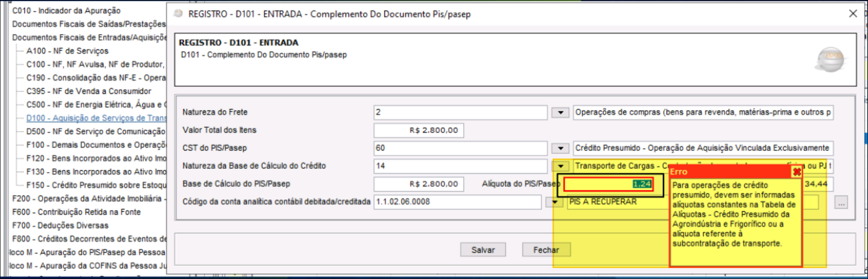
Task: Close the REGISTRO - D101 dialog window
Action: [853, 14]
